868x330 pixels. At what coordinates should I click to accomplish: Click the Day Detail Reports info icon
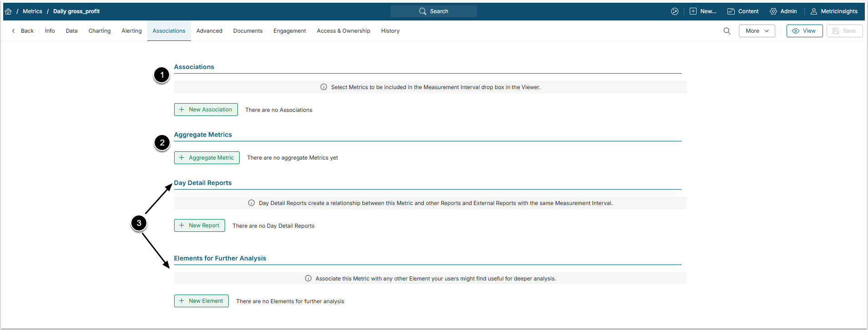point(251,203)
